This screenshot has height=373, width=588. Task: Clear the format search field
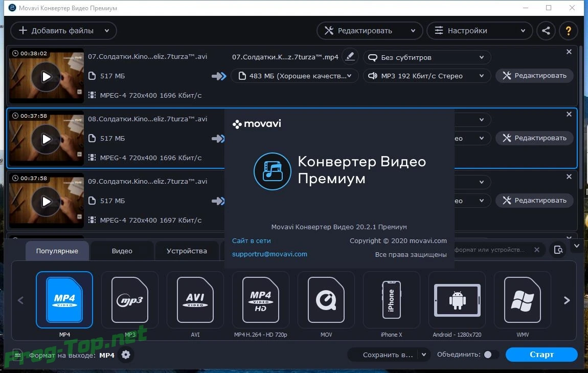[537, 250]
